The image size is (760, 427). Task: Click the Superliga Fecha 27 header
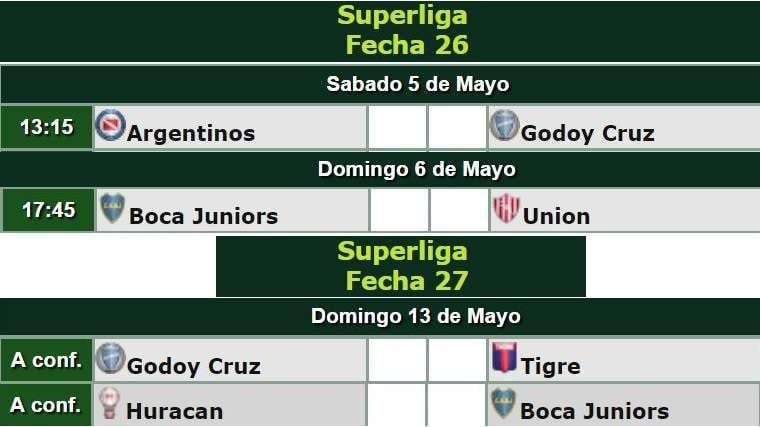(401, 266)
